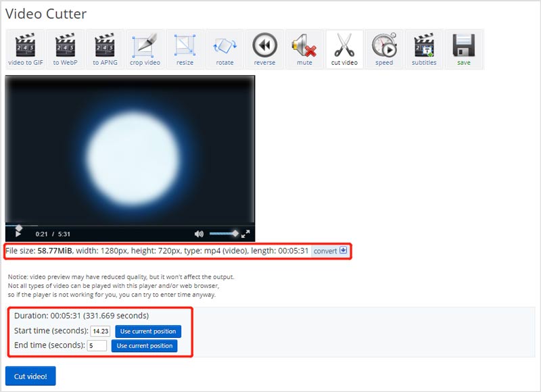Open the to WebP converter tool
Viewport: 541px width, 392px height.
(65, 49)
